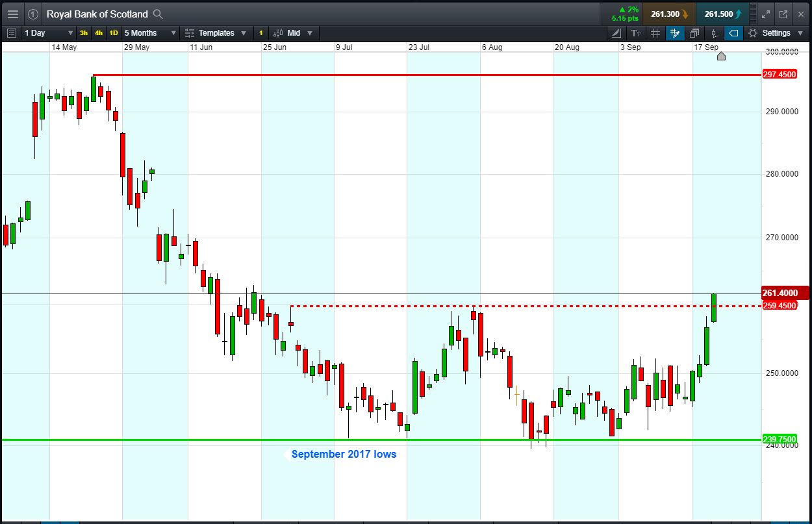Click the 29 May date label

136,47
